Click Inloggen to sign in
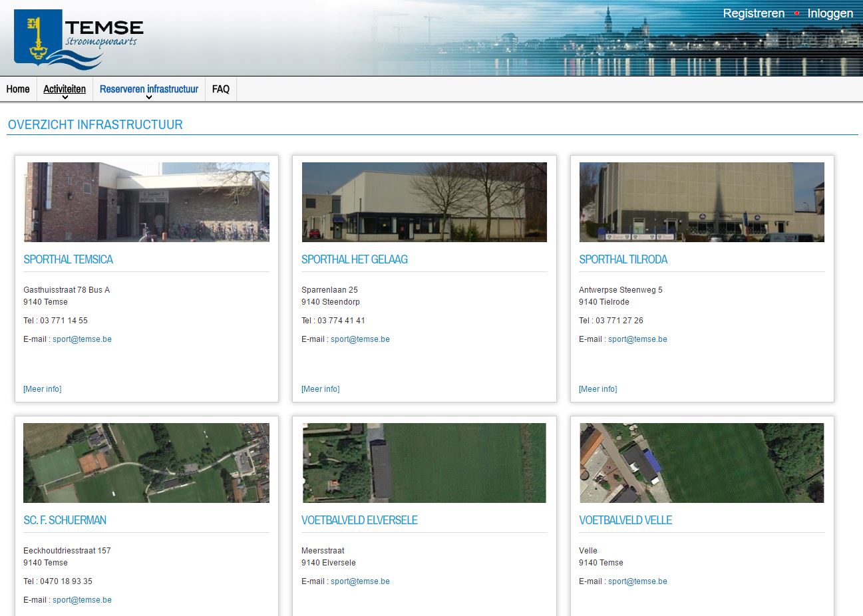863x616 pixels. click(830, 13)
